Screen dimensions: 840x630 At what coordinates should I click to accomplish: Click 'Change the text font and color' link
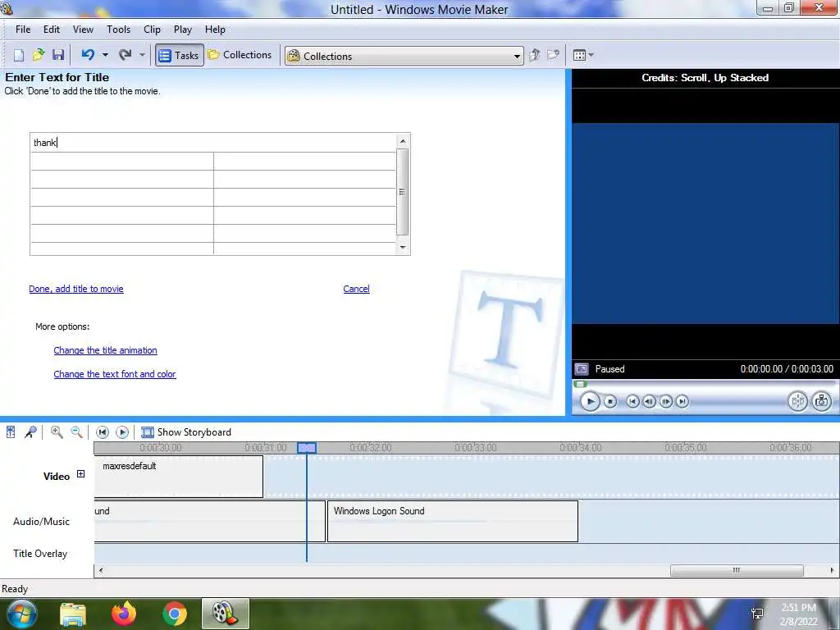pyautogui.click(x=115, y=374)
